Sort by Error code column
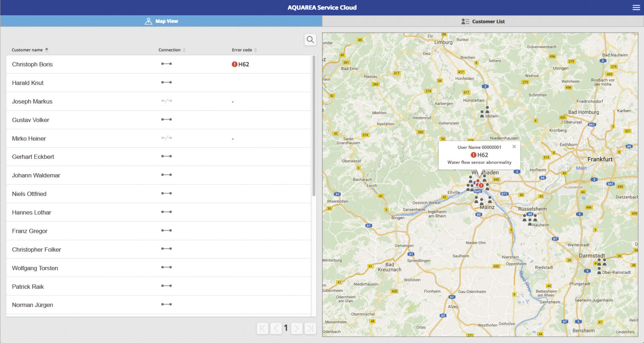The width and height of the screenshot is (644, 343). pyautogui.click(x=244, y=50)
